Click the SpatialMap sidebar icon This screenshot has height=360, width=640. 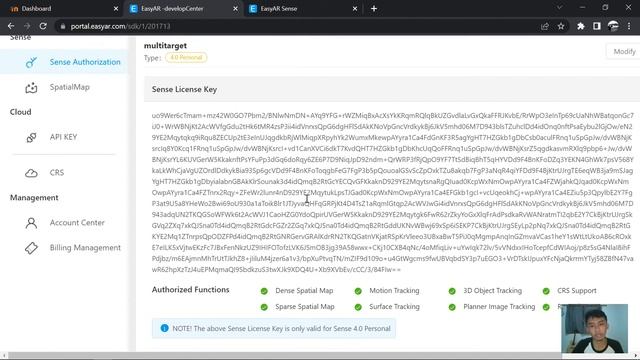(31, 87)
